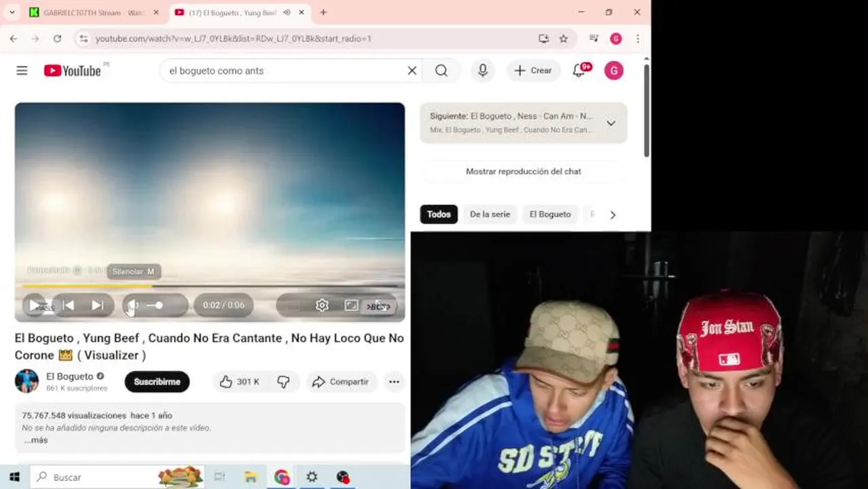Bookmark this page with star
The image size is (868, 489).
pos(563,39)
